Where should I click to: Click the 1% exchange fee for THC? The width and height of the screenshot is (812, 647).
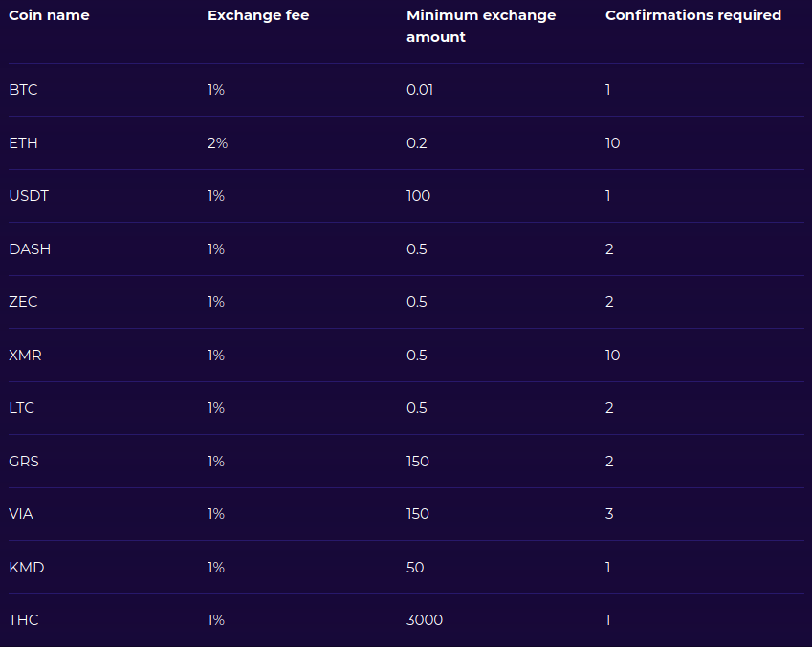coord(216,620)
